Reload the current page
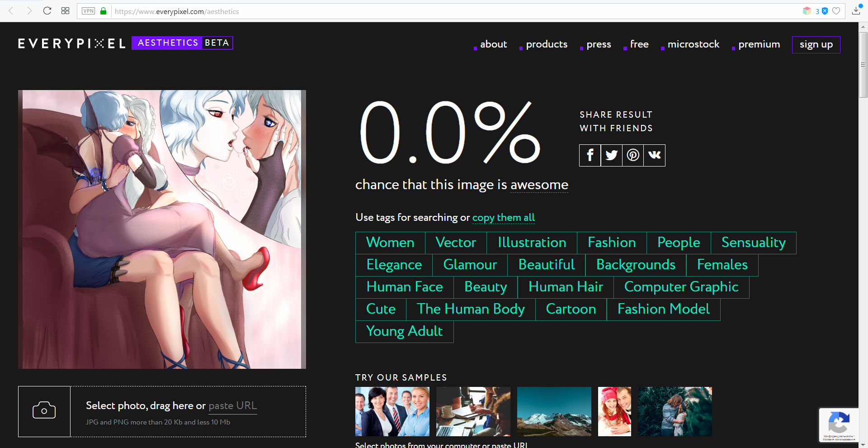Image resolution: width=868 pixels, height=448 pixels. coord(47,11)
